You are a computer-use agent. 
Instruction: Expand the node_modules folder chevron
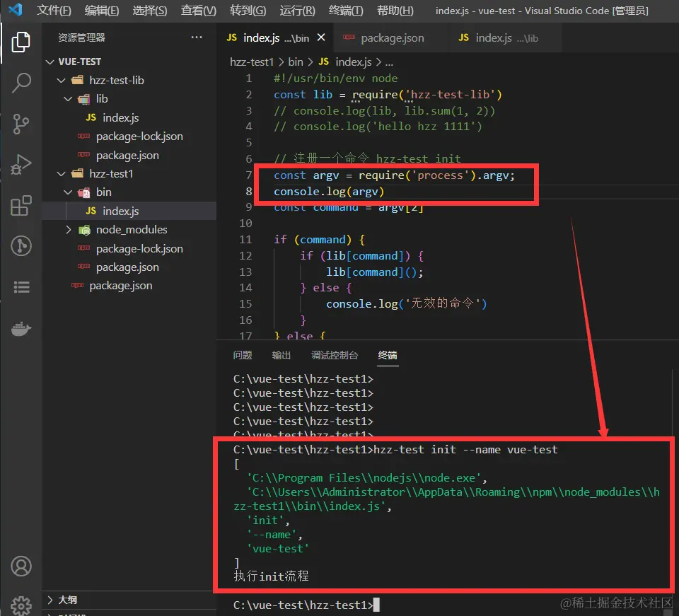coord(68,230)
